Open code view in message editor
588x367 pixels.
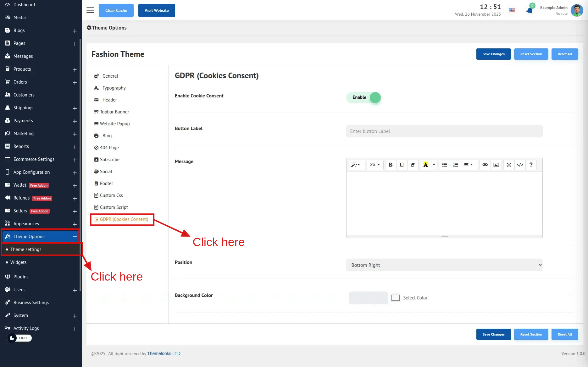(520, 165)
